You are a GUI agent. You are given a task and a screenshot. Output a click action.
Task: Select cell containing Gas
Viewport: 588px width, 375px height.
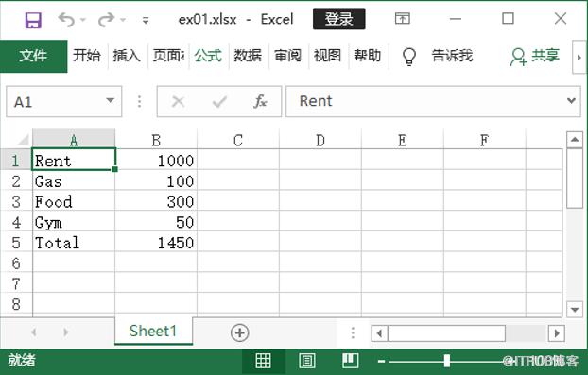coord(74,180)
